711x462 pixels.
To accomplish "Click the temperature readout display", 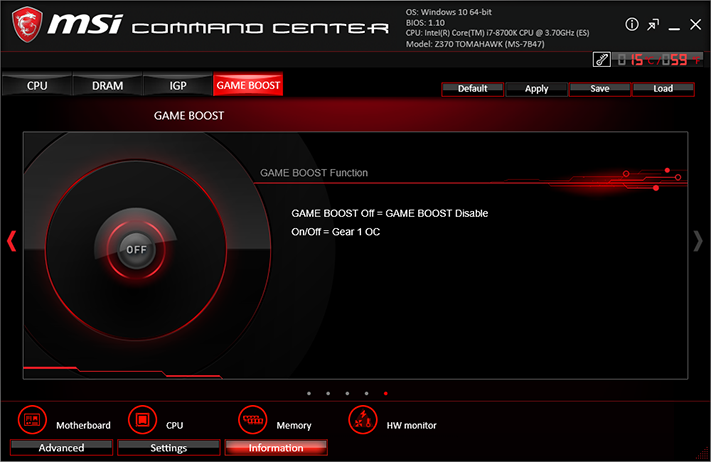I will (x=657, y=59).
